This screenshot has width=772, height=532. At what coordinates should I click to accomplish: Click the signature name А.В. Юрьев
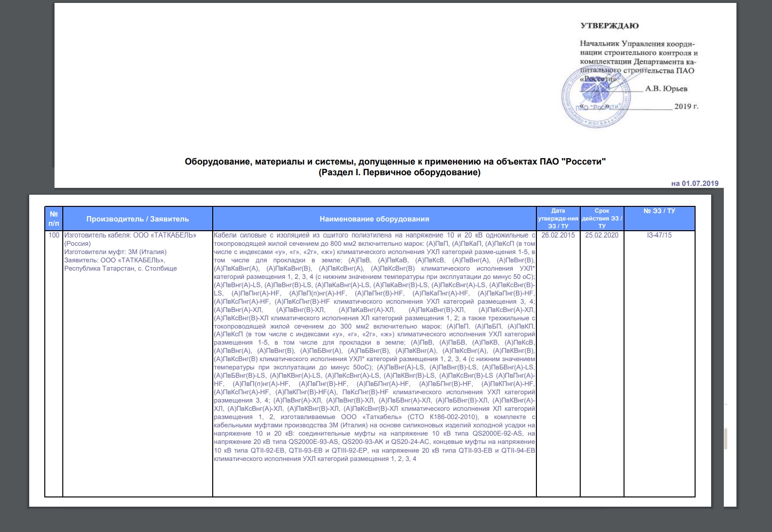coord(666,89)
